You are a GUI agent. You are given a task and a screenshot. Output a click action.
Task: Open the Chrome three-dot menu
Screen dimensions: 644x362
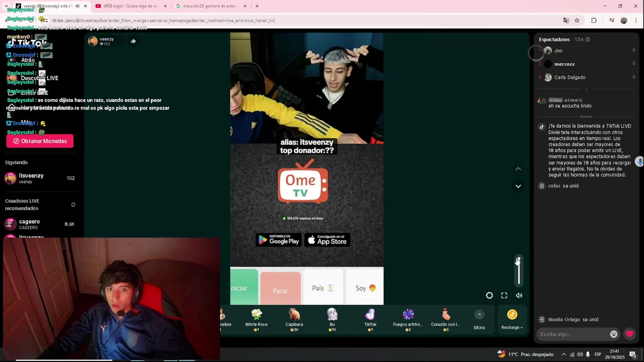[x=636, y=21]
